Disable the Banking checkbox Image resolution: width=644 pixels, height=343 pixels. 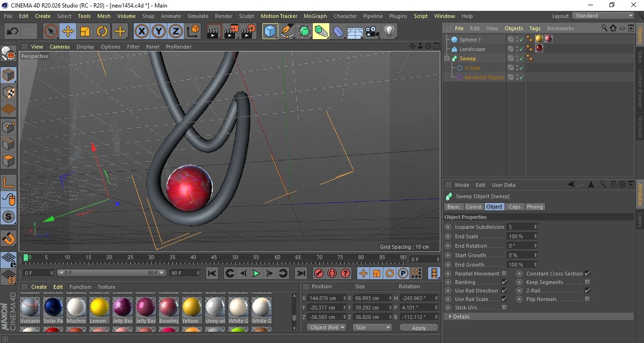(504, 282)
